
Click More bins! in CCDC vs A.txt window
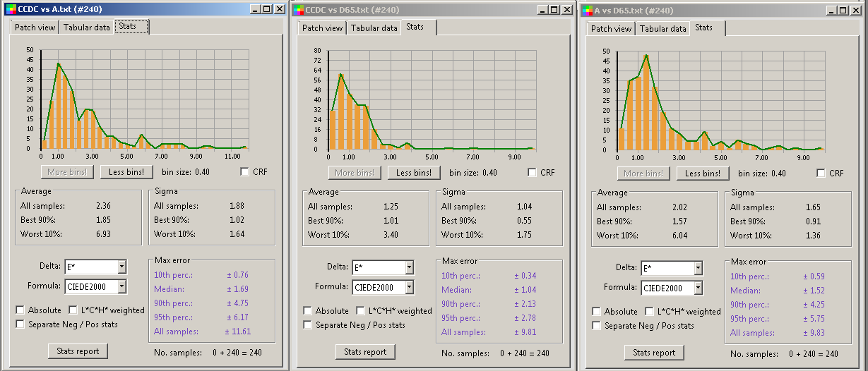66,171
